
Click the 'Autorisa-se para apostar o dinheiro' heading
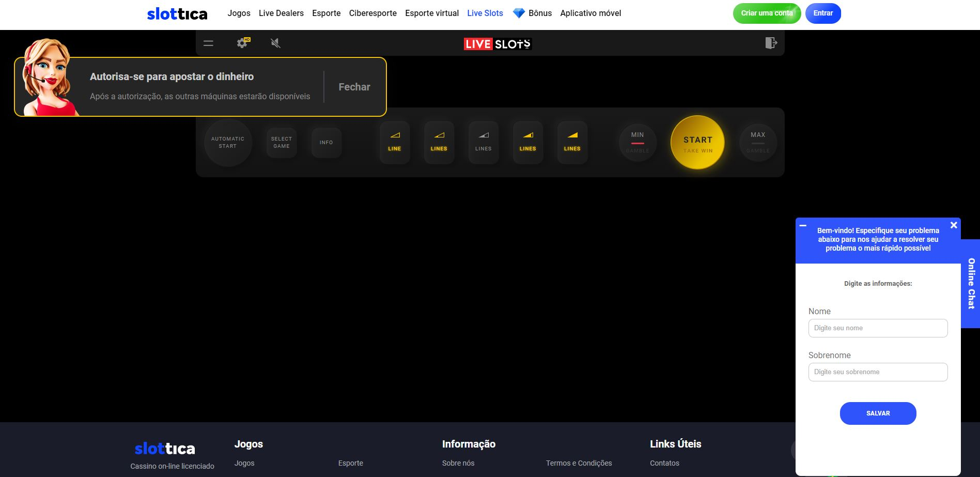[172, 76]
